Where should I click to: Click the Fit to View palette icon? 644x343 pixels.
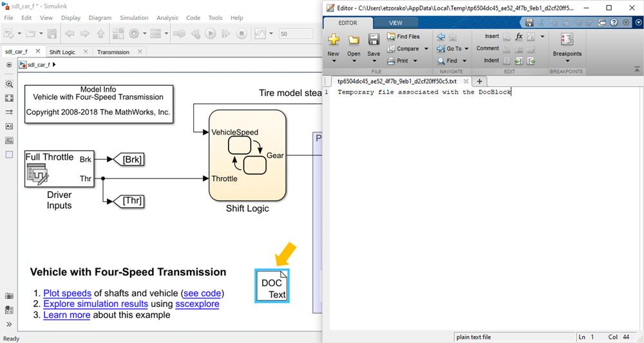point(9,98)
